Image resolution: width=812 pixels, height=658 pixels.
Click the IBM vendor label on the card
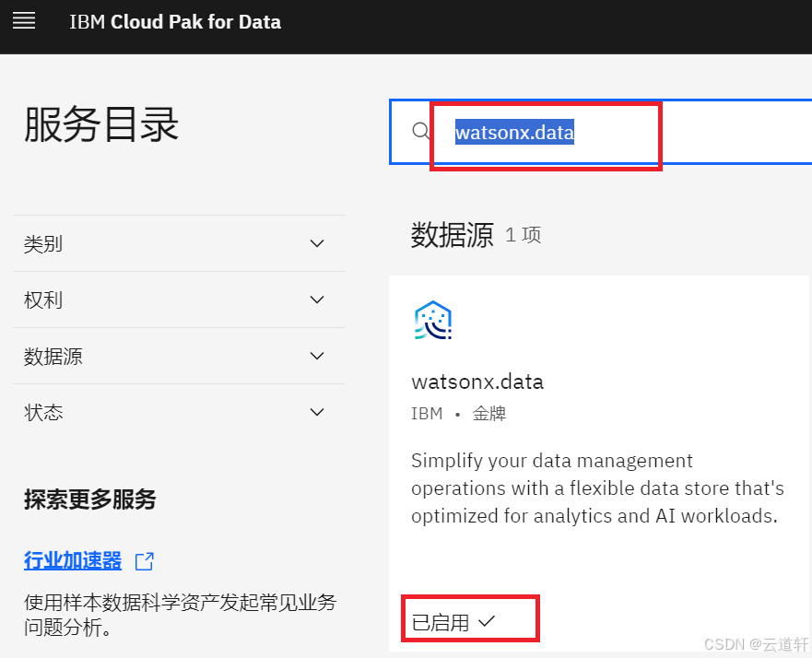point(427,414)
